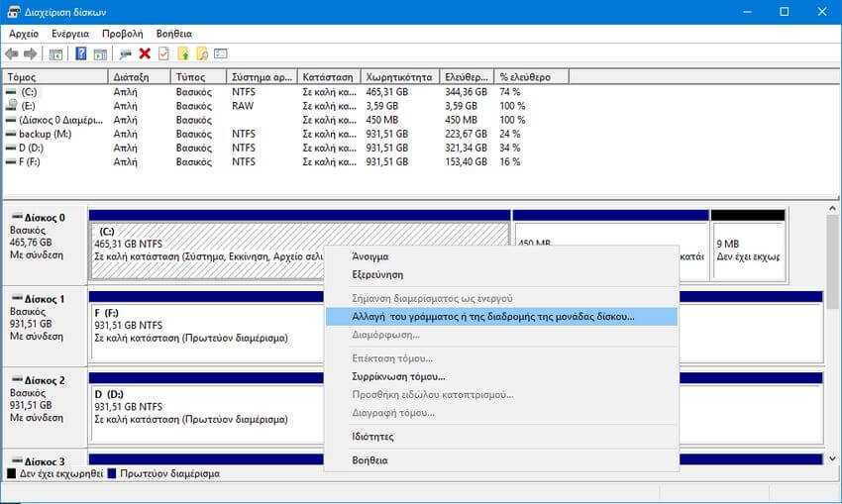Sort by the % ελεύθερο column header
Screen dimensions: 842x504
pyautogui.click(x=532, y=77)
